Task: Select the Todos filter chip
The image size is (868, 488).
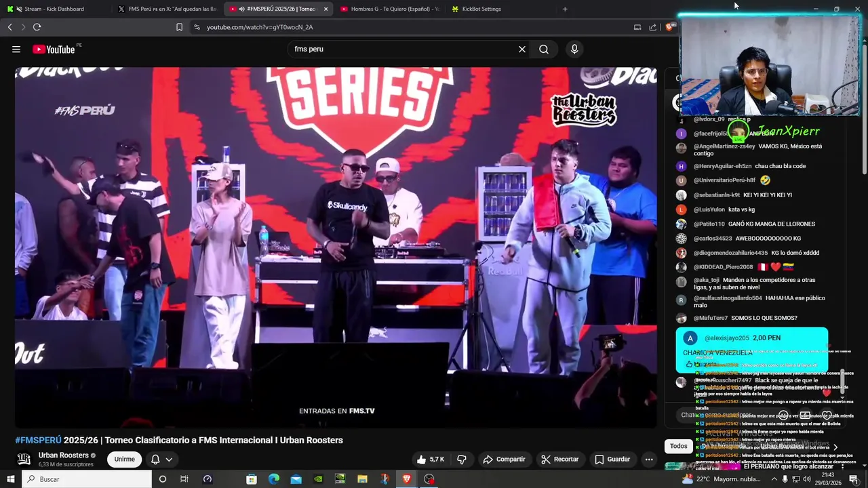Action: point(678,446)
